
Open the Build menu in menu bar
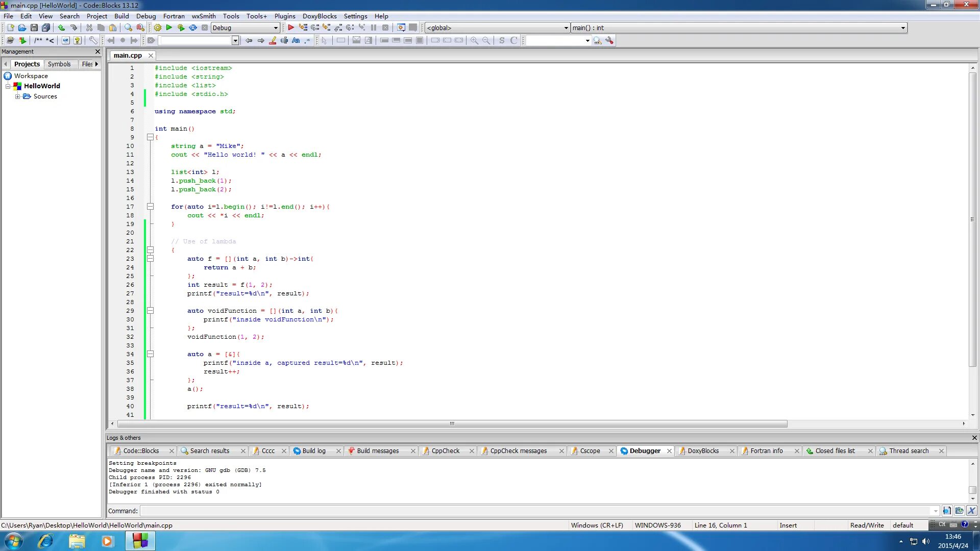(121, 16)
